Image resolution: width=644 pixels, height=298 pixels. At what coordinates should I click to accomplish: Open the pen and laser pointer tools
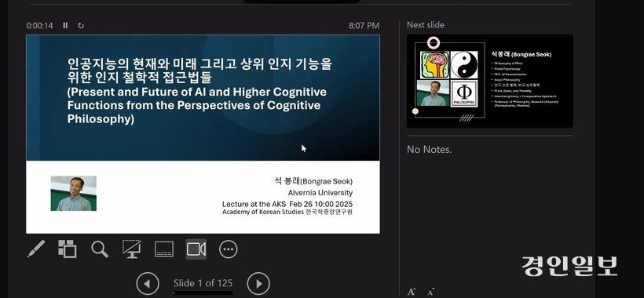35,249
